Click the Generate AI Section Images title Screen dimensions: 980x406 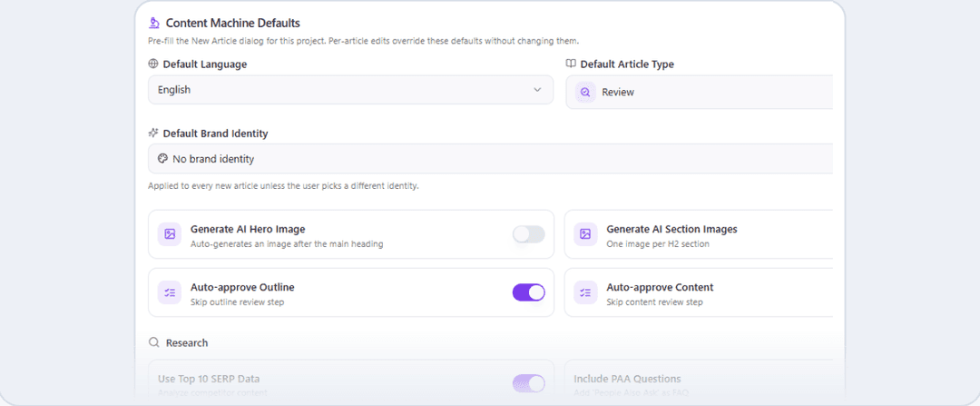click(x=671, y=229)
